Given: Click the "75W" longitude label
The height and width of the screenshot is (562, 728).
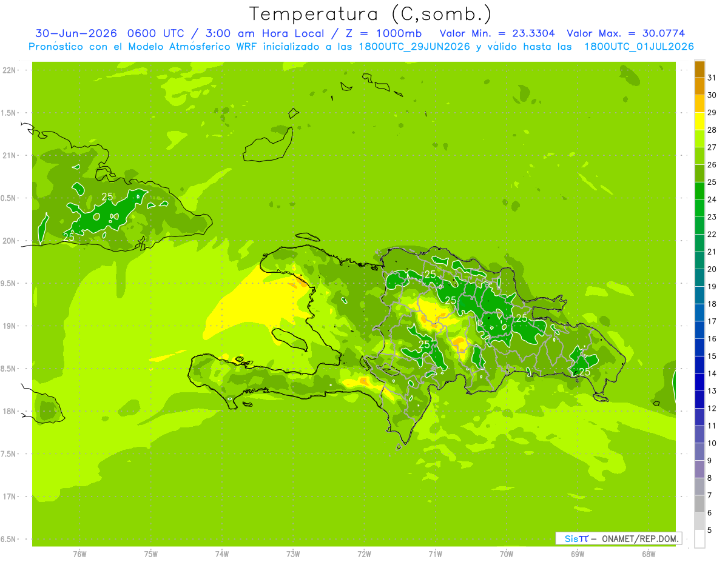Looking at the screenshot, I should coord(151,554).
